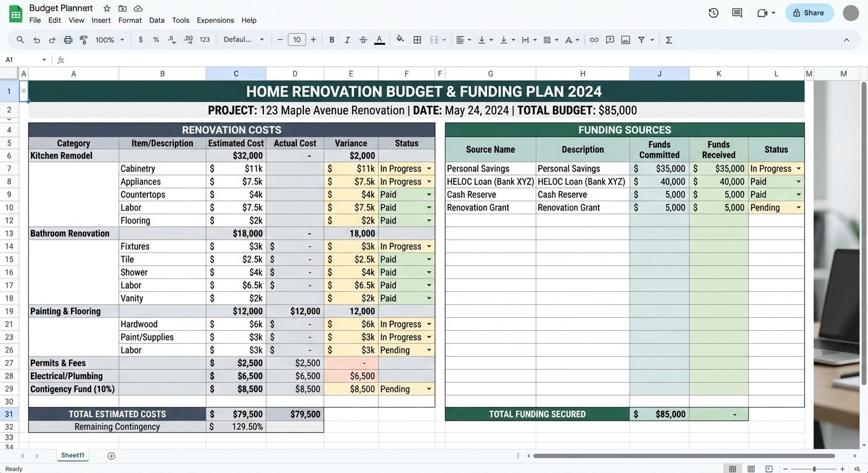Viewport: 868px width, 473px height.
Task: Open version history clock icon
Action: point(713,13)
